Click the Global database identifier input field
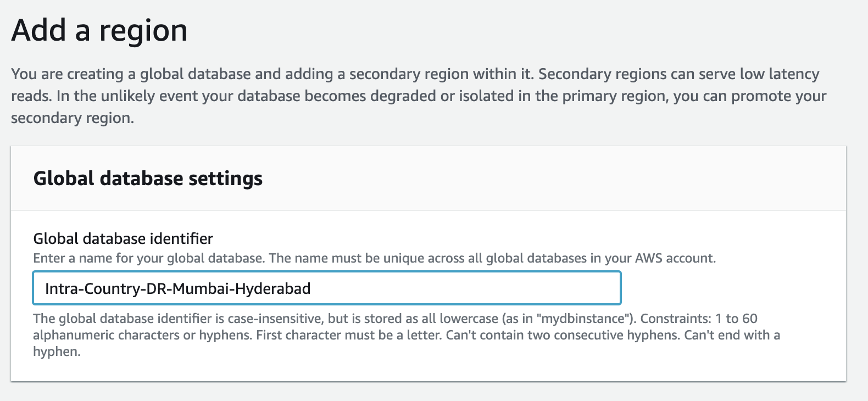Viewport: 868px width, 401px height. pyautogui.click(x=326, y=288)
